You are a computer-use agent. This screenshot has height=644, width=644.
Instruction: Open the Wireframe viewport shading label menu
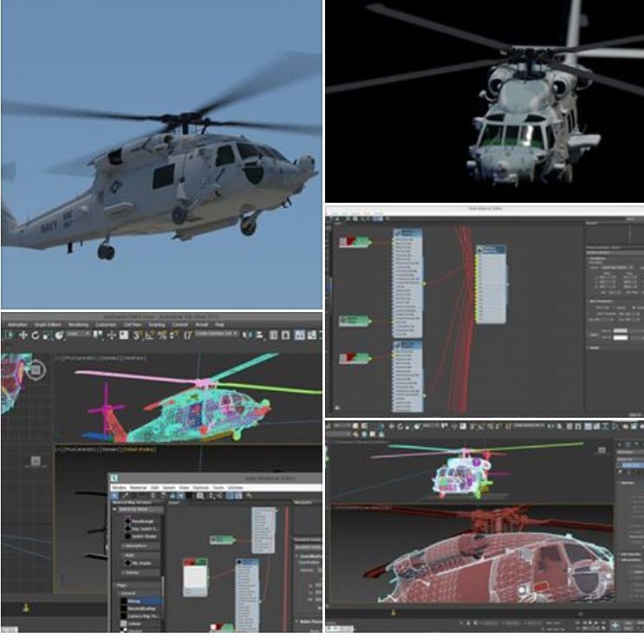point(134,358)
